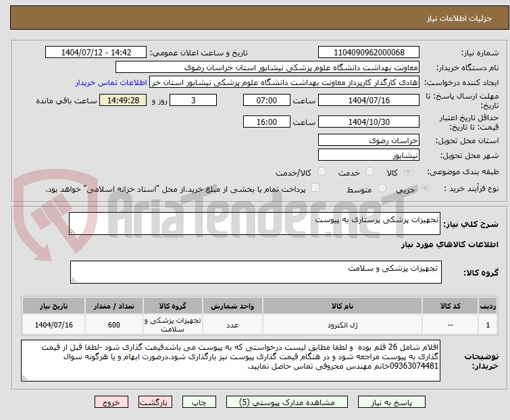The height and width of the screenshot is (420, 510).
Task: Open 'مشاهده مدارک پیوستی (5)' attachments
Action: (x=287, y=402)
